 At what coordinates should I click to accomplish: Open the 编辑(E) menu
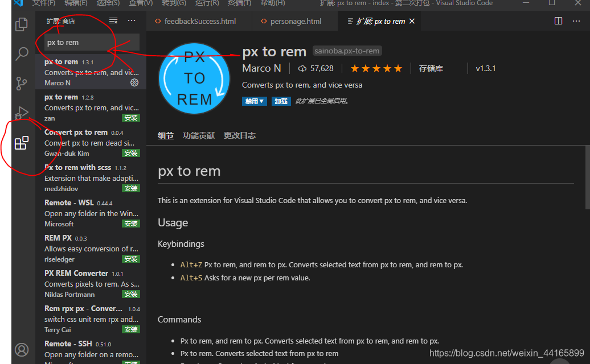76,3
